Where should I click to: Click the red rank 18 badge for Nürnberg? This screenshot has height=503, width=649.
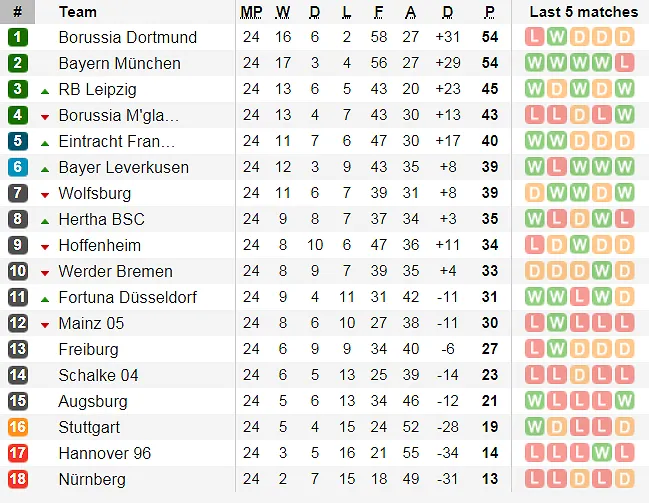point(17,479)
